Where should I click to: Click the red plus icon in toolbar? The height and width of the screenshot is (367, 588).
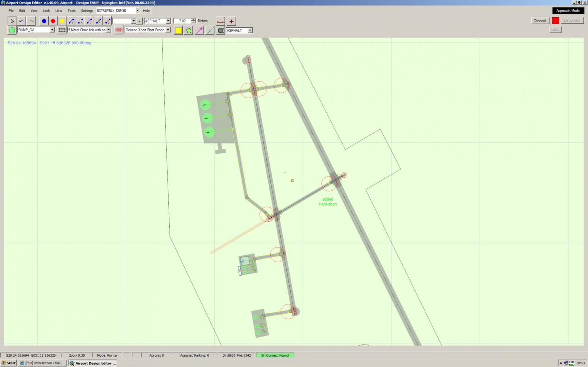pyautogui.click(x=231, y=21)
